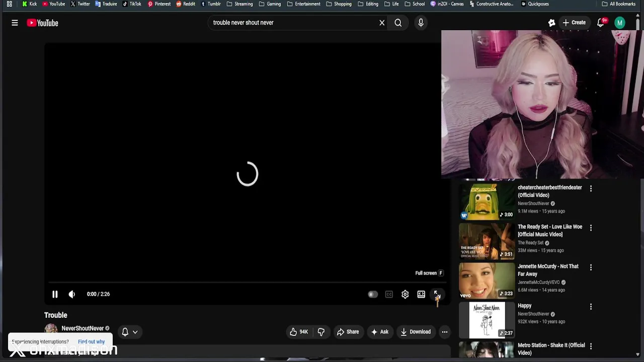This screenshot has width=644, height=362.
Task: Open the Create menu
Action: tap(574, 23)
